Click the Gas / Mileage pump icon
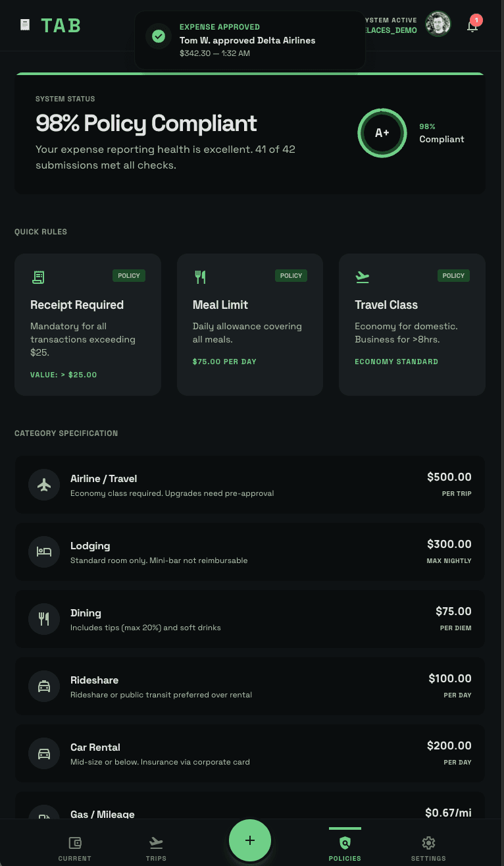504x866 pixels. 44,818
